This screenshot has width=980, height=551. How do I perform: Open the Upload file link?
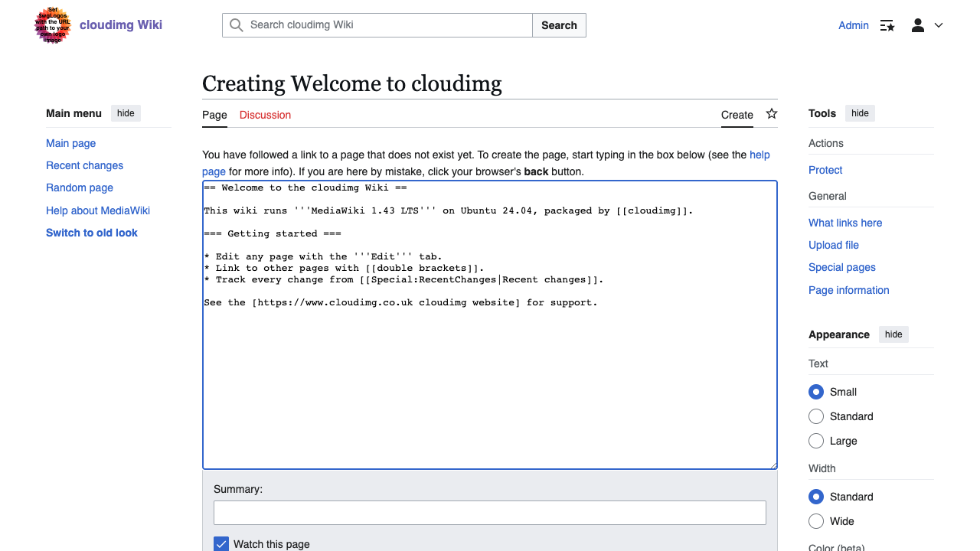tap(834, 245)
